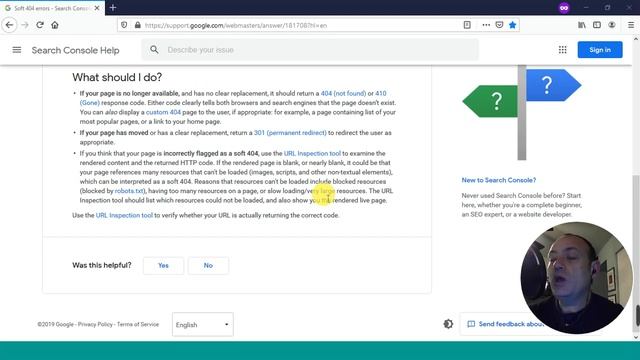
Task: Select the Soft 404 errors browser tab
Action: pyautogui.click(x=52, y=8)
